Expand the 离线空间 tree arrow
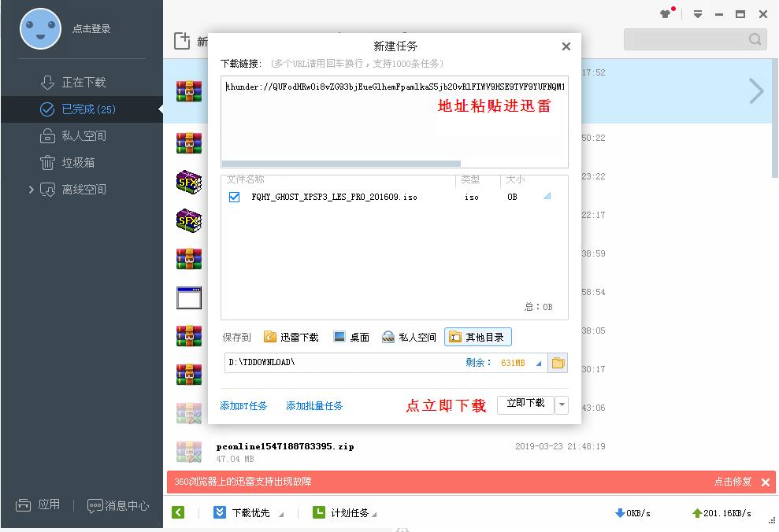The height and width of the screenshot is (532, 779). point(31,189)
